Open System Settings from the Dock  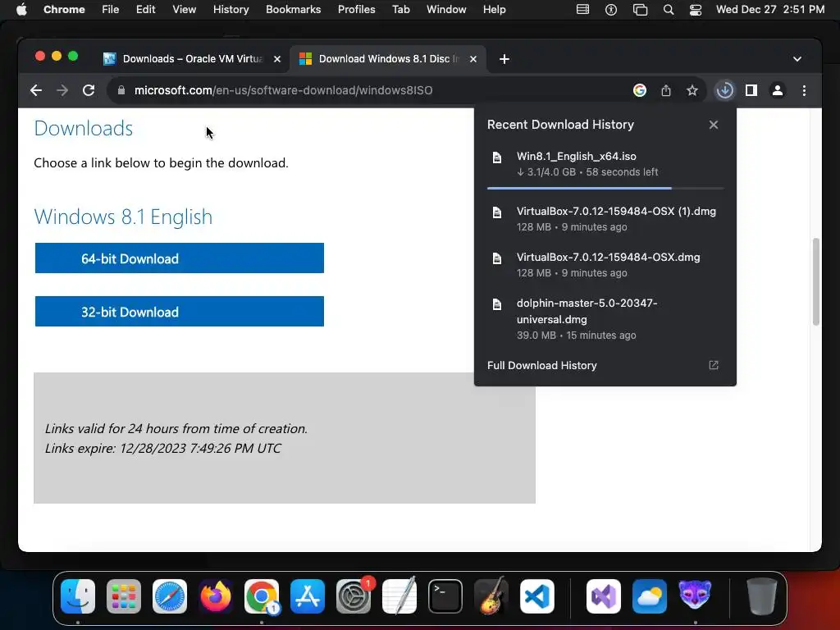click(x=354, y=596)
